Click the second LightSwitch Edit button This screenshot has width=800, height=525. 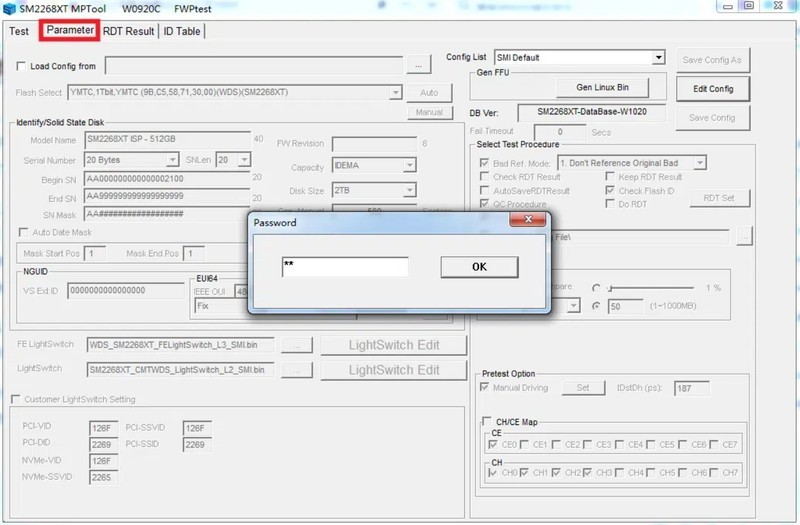[393, 370]
